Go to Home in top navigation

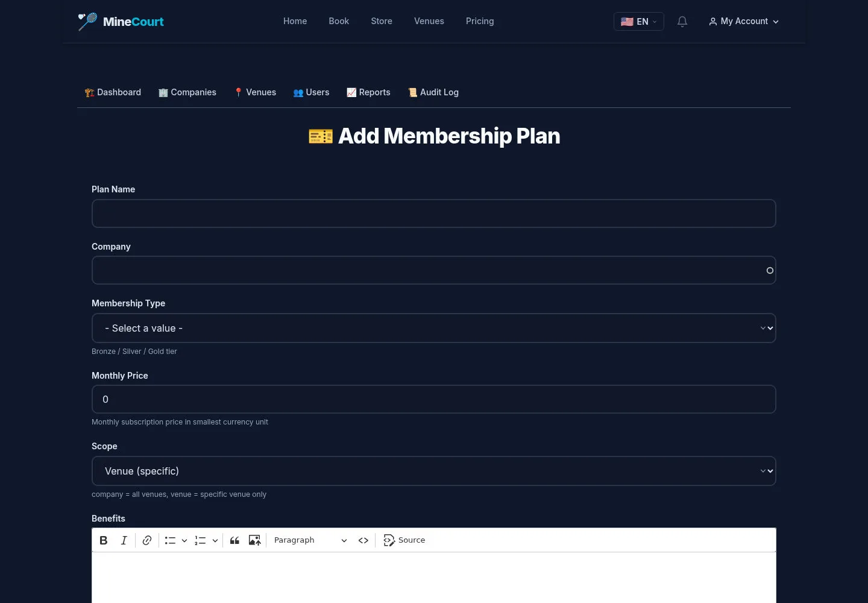(295, 21)
